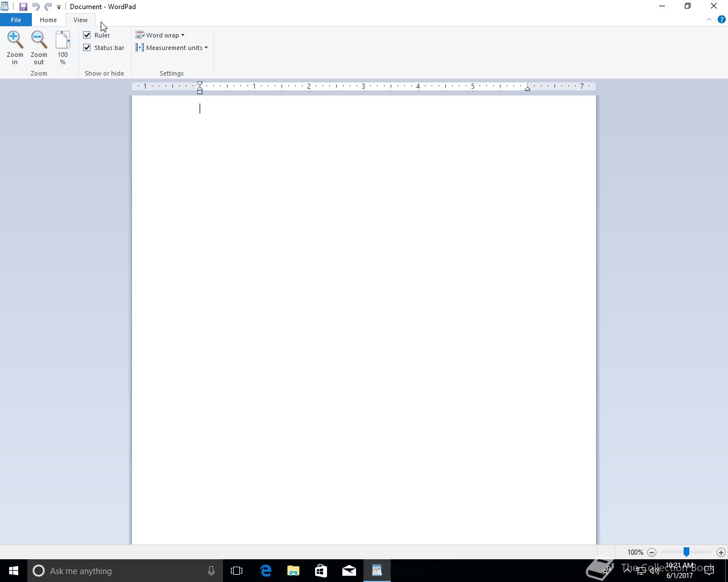The width and height of the screenshot is (728, 582).
Task: Expand the Word wrap dropdown
Action: point(160,35)
